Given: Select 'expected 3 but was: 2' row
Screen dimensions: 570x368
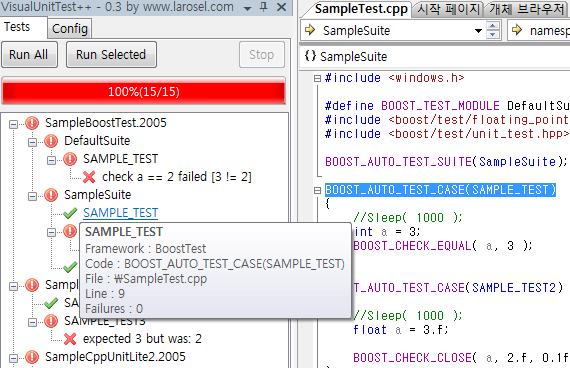Looking at the screenshot, I should (x=142, y=339).
